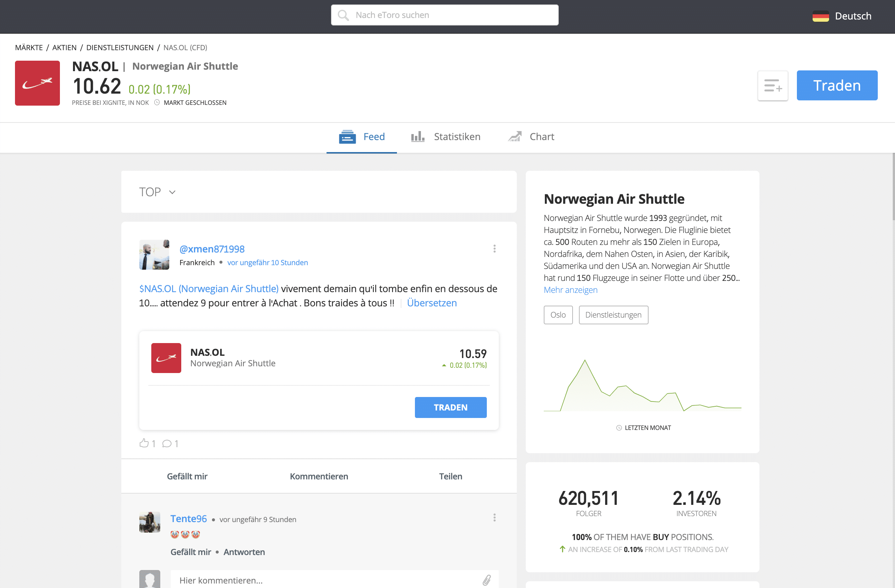
Task: Click the attachment paperclip icon
Action: [x=486, y=580]
